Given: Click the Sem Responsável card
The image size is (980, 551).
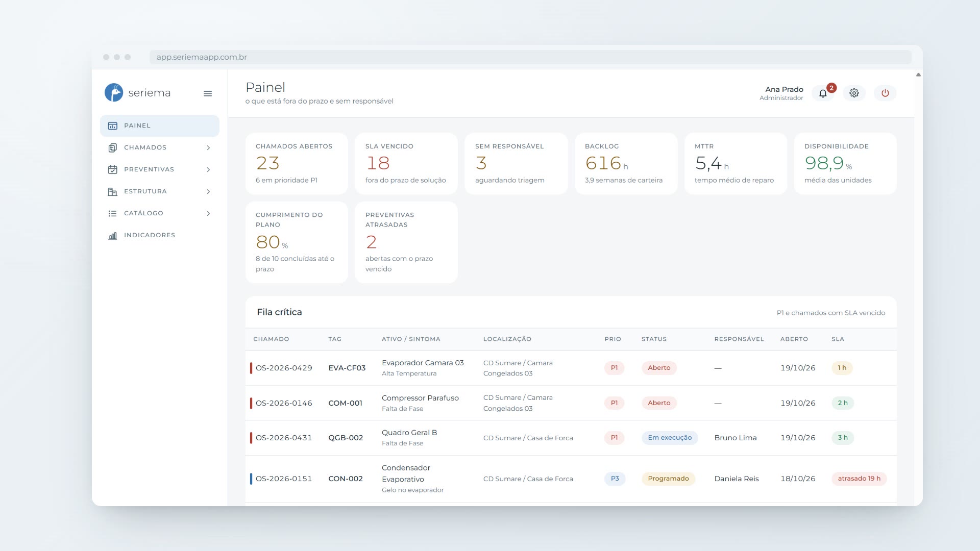Looking at the screenshot, I should [516, 164].
